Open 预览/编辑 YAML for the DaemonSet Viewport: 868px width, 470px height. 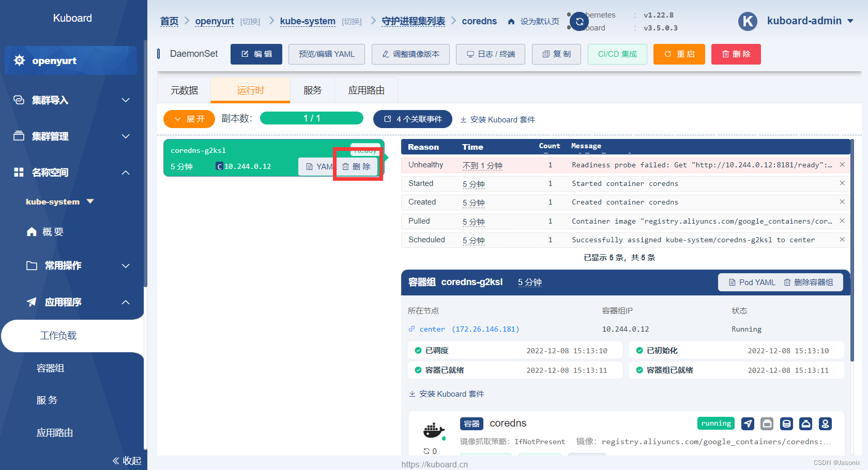tap(326, 54)
